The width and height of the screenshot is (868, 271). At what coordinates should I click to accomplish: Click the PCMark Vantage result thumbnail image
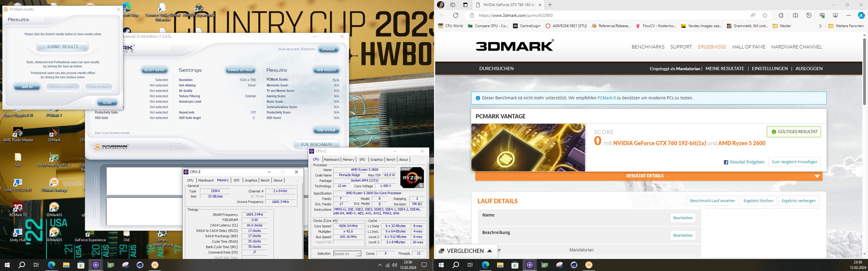tap(528, 148)
